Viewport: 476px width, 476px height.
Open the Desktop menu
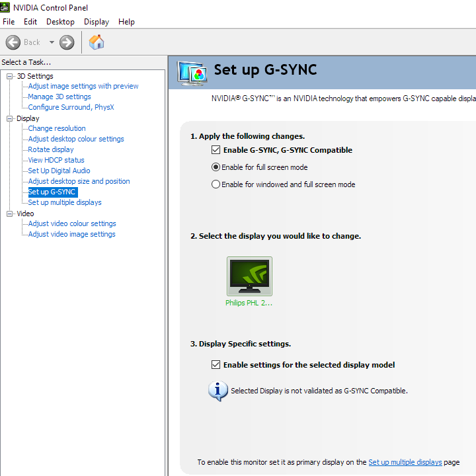coord(60,22)
